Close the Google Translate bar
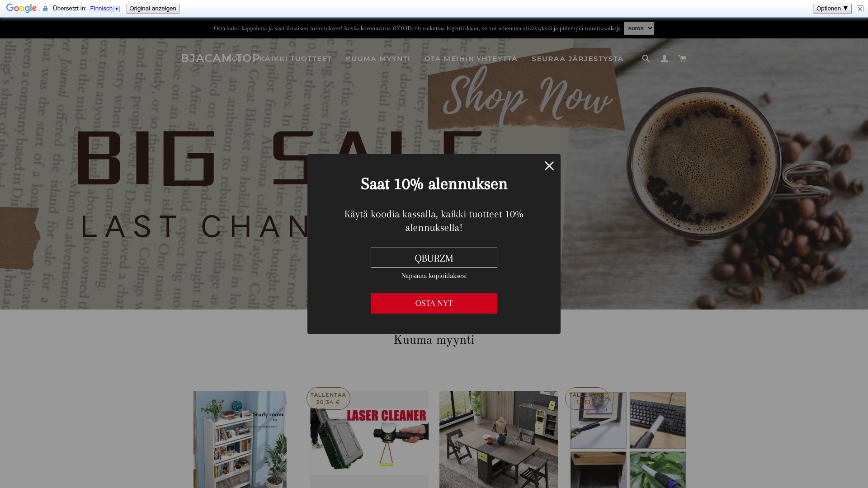868x488 pixels. tap(860, 9)
